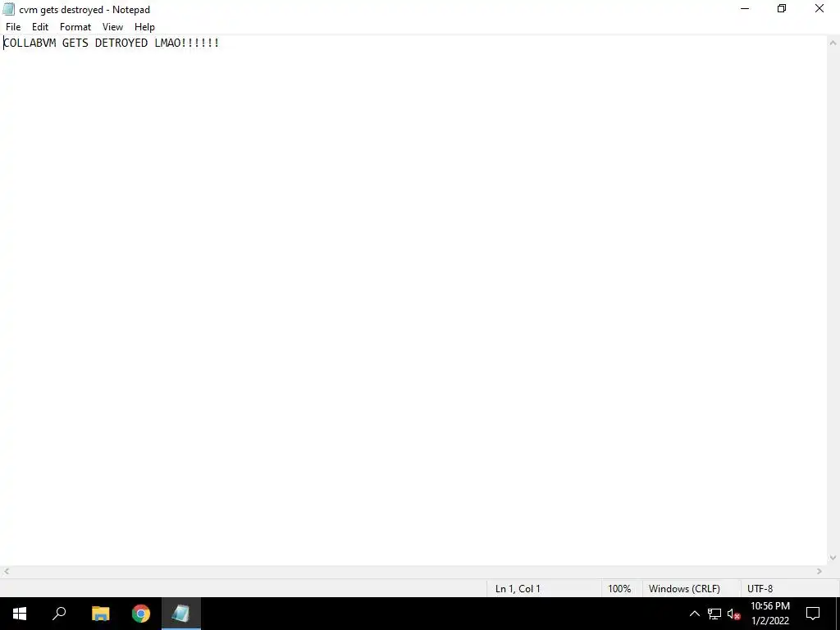Click the vertical scrollbar up arrow

833,43
